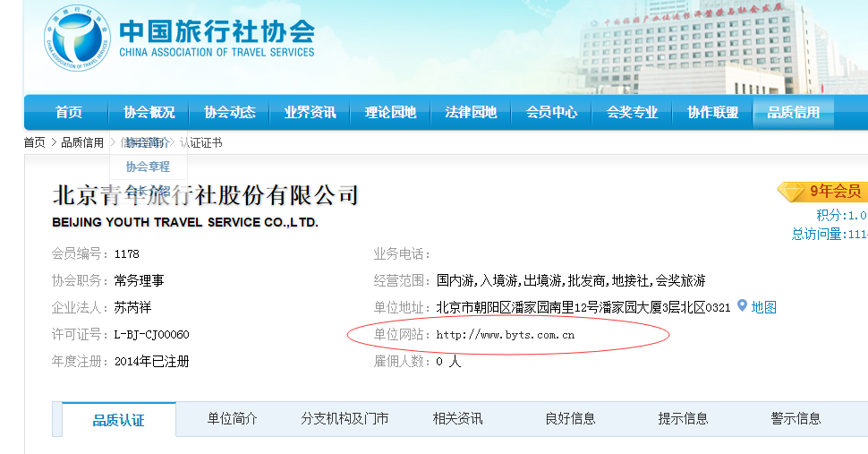Open the 协会概况 navigation menu

coord(149,112)
